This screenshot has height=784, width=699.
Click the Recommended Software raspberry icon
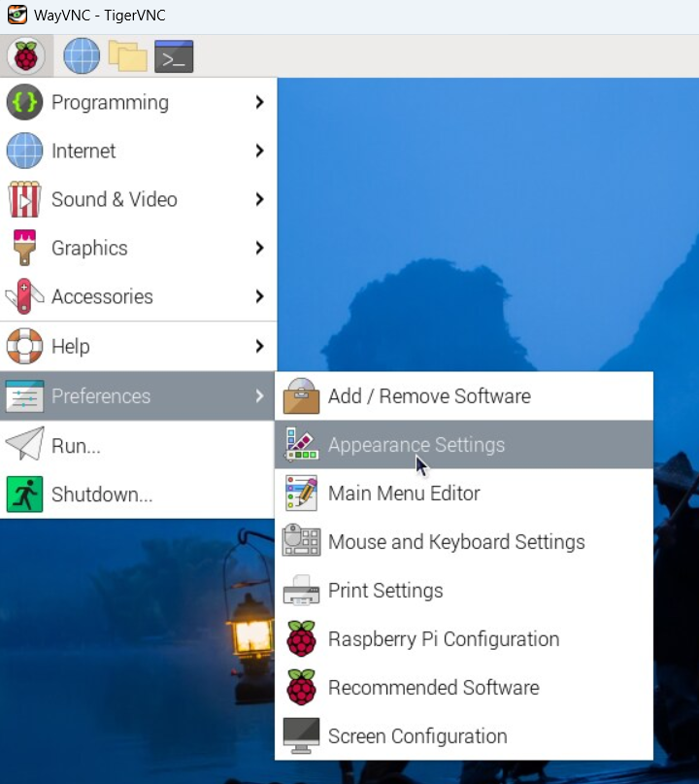(x=301, y=687)
